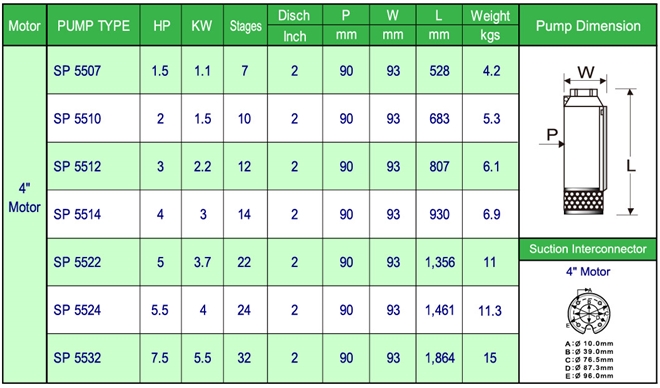Click the 4" Motor row label
The image size is (660, 388).
[24, 198]
